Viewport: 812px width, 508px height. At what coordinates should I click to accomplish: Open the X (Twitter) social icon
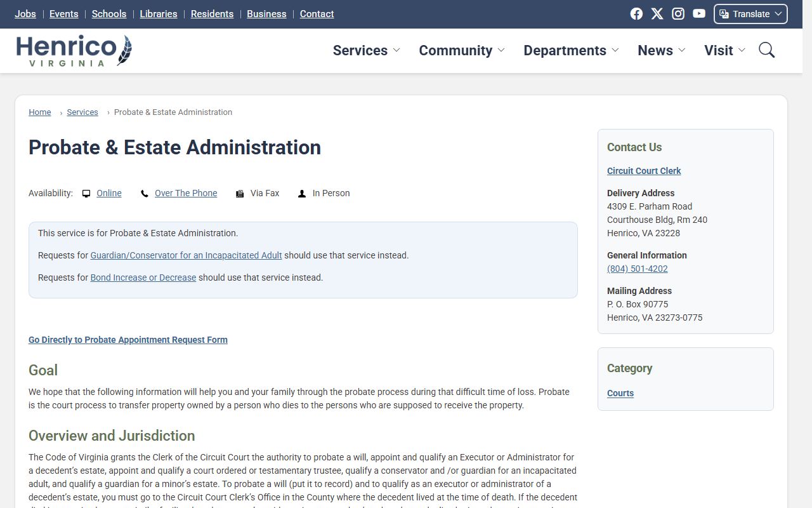pyautogui.click(x=657, y=14)
